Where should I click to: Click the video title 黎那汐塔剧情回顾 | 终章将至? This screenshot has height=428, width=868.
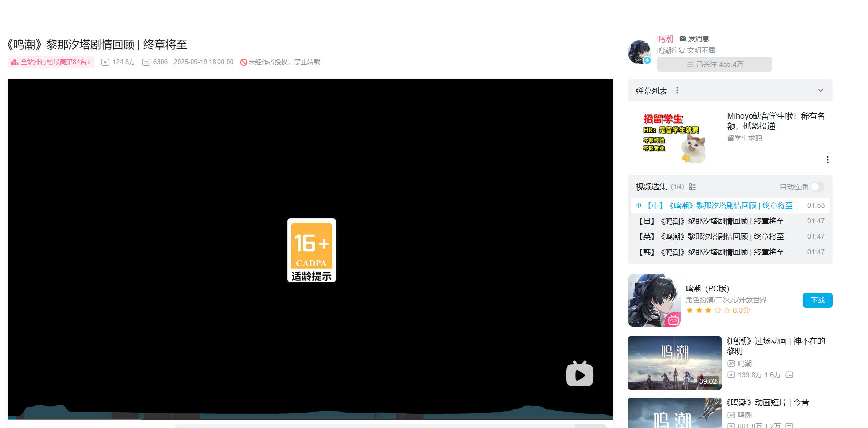(x=98, y=45)
